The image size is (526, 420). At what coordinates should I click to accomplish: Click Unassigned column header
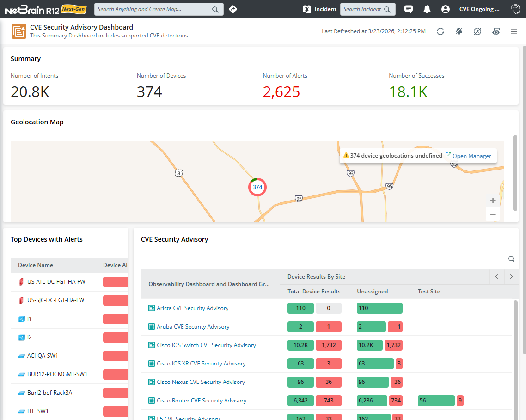point(373,292)
